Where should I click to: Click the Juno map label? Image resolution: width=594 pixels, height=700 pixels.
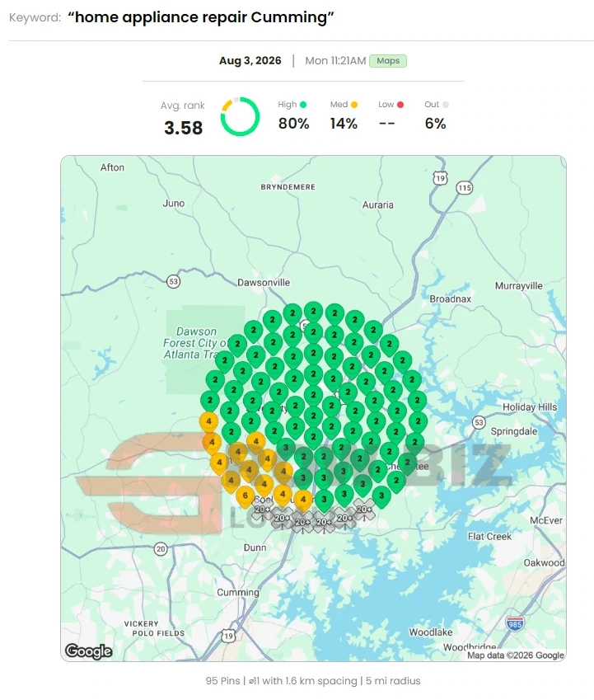click(x=174, y=203)
